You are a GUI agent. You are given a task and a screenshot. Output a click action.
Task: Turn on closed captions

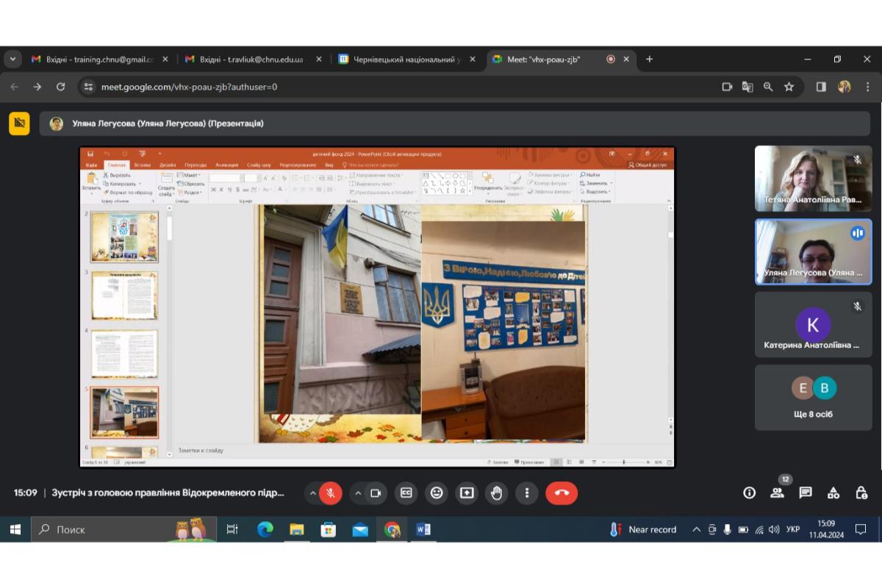(x=406, y=493)
